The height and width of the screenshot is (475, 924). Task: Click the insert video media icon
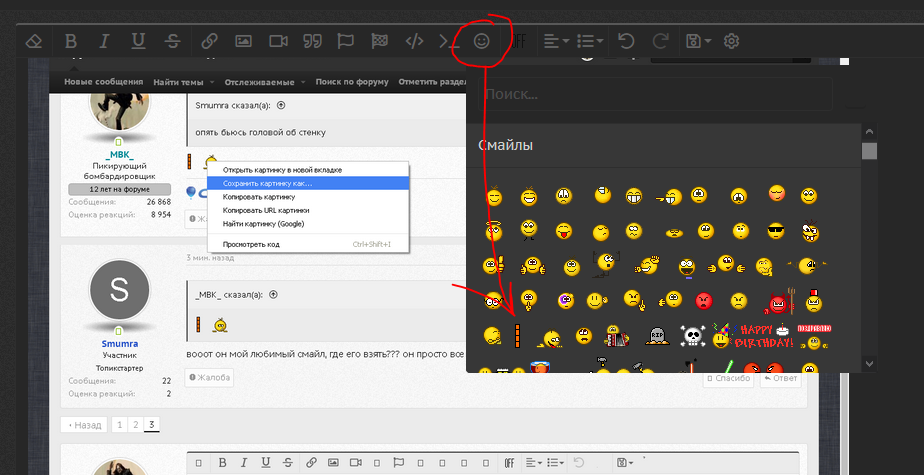point(278,41)
